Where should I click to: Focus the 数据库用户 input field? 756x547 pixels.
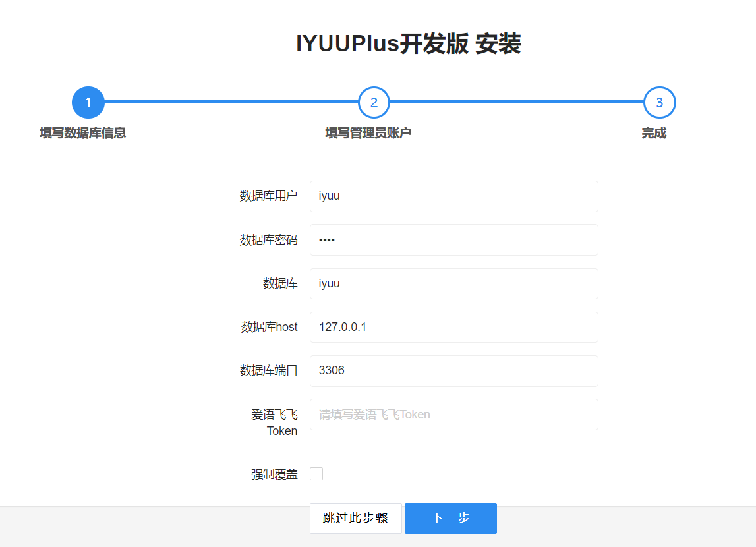pos(453,196)
